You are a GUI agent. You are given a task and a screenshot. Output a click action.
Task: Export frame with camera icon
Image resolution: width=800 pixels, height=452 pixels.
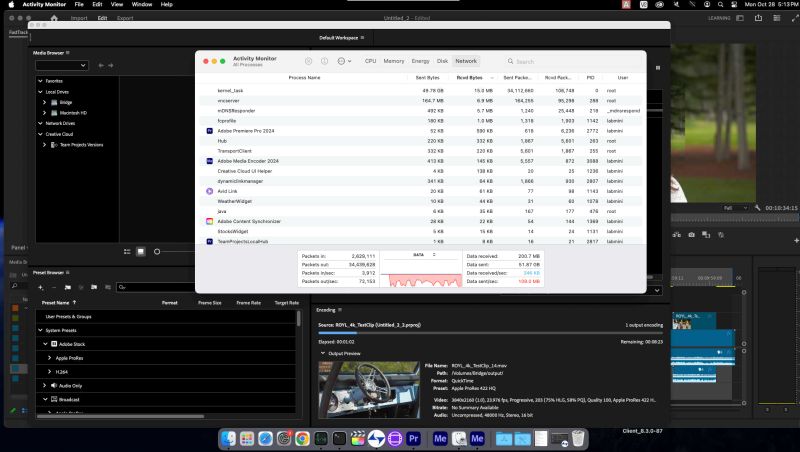coord(691,235)
